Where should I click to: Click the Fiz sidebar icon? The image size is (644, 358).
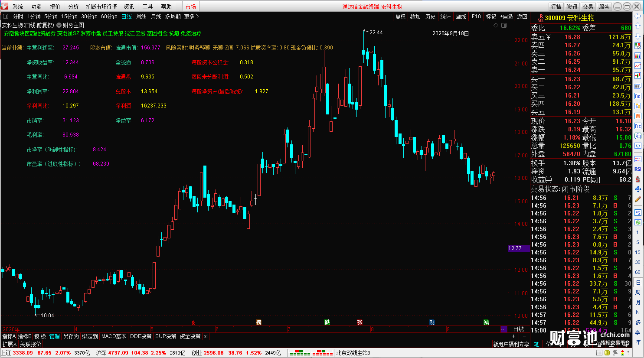click(x=638, y=126)
